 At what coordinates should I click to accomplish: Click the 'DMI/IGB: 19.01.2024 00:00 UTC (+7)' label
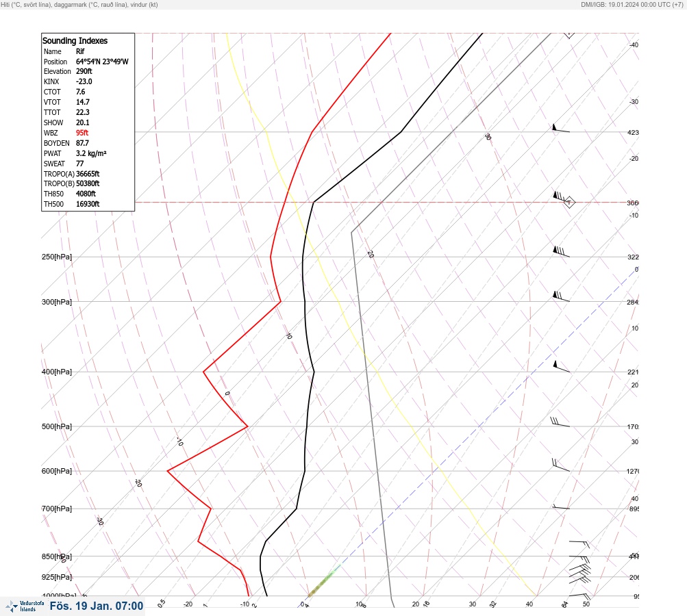pyautogui.click(x=632, y=4)
